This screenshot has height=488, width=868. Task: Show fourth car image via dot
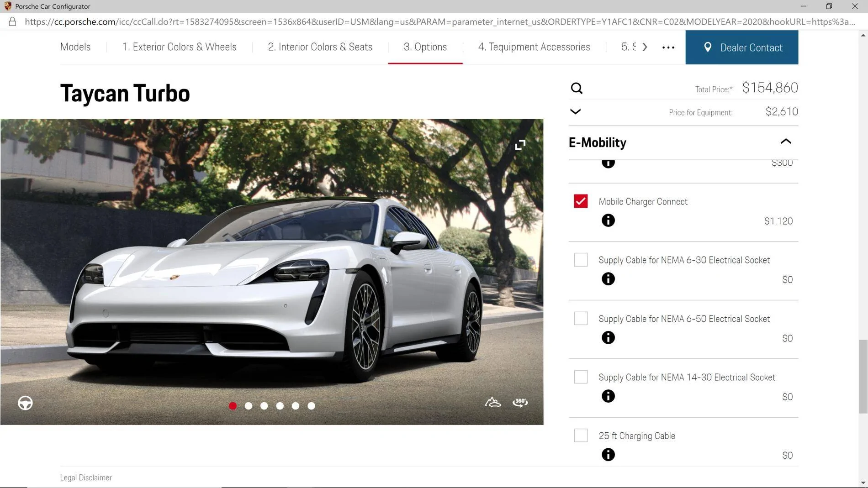point(280,406)
